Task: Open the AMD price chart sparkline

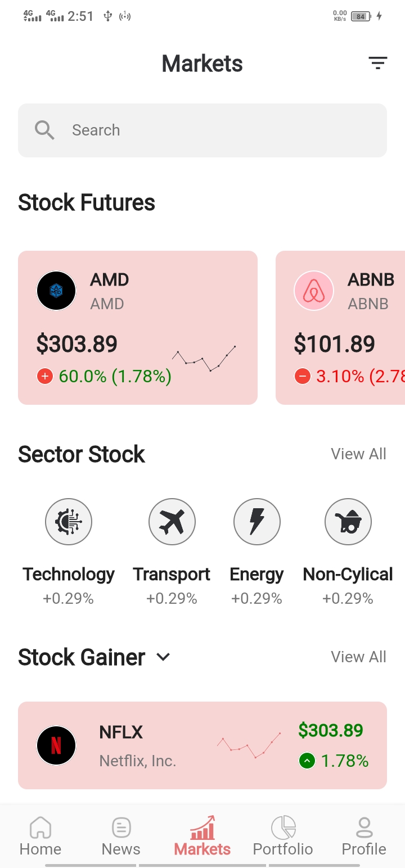Action: [204, 359]
